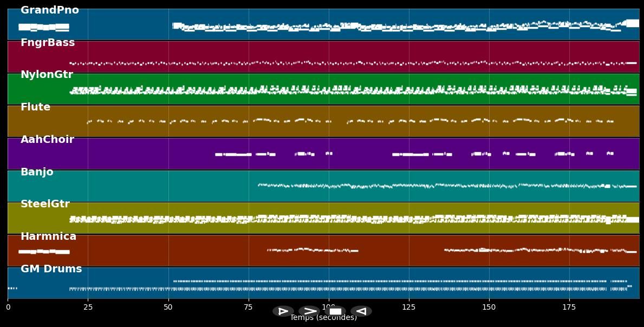Click the Harmnica track name
644x327 pixels.
pyautogui.click(x=48, y=237)
